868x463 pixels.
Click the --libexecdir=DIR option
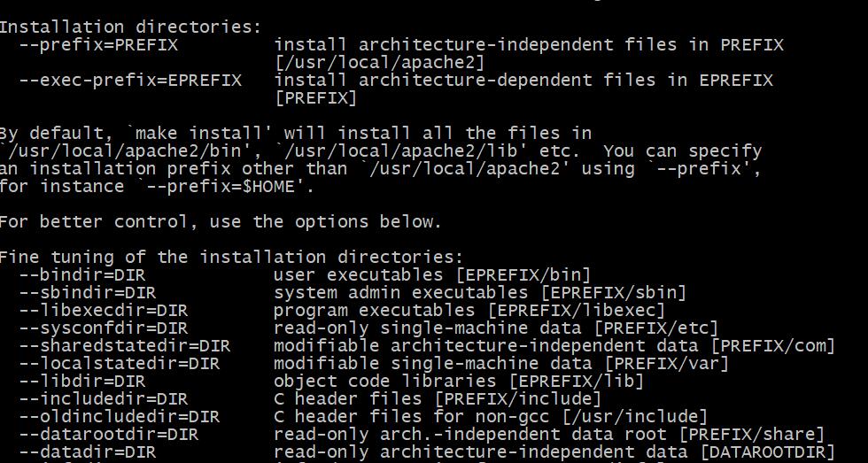(x=105, y=311)
